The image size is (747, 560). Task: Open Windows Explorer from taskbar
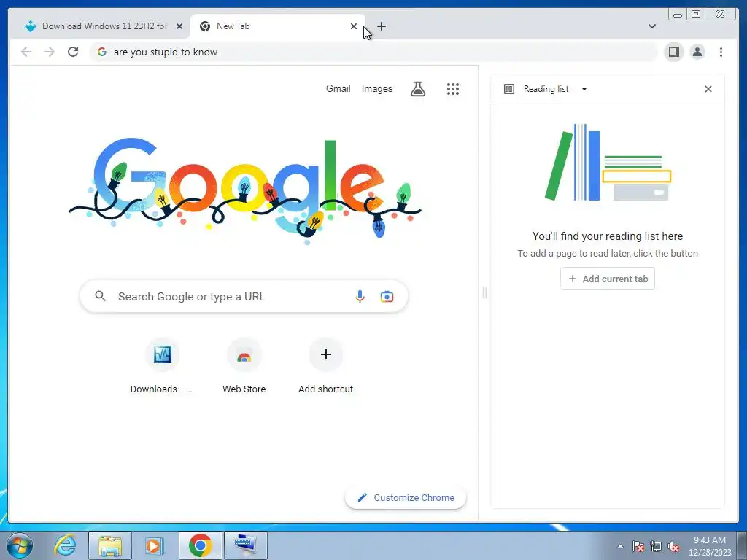pos(110,545)
